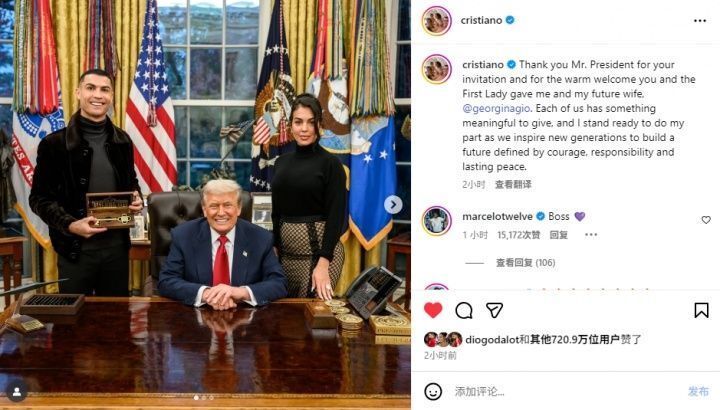Expand 查看回复 (106) replies
720x410 pixels.
pos(525,263)
